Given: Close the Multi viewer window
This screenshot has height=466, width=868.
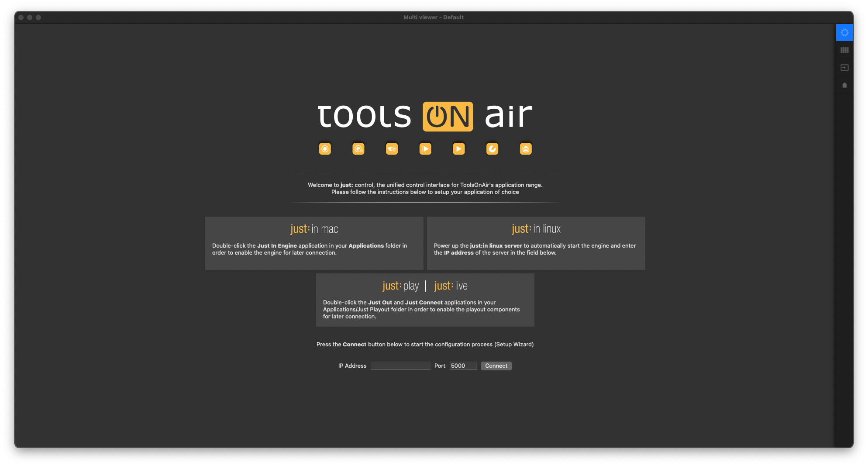Looking at the screenshot, I should click(21, 17).
